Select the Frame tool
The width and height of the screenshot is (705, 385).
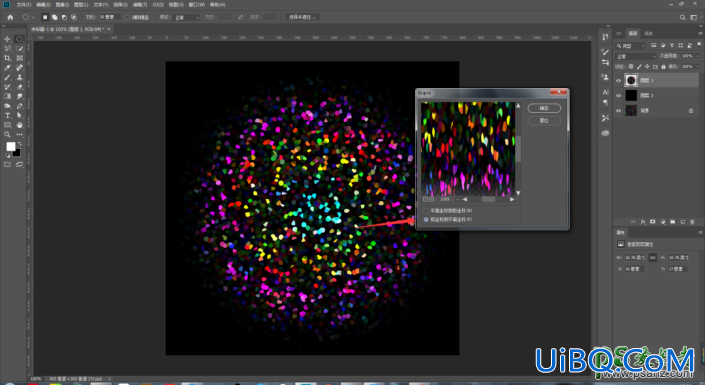point(19,58)
